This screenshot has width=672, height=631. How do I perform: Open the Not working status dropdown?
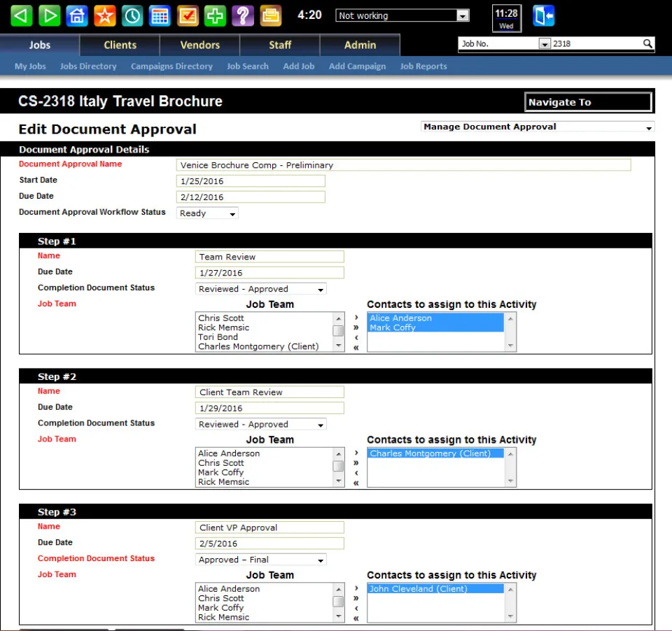tap(402, 16)
